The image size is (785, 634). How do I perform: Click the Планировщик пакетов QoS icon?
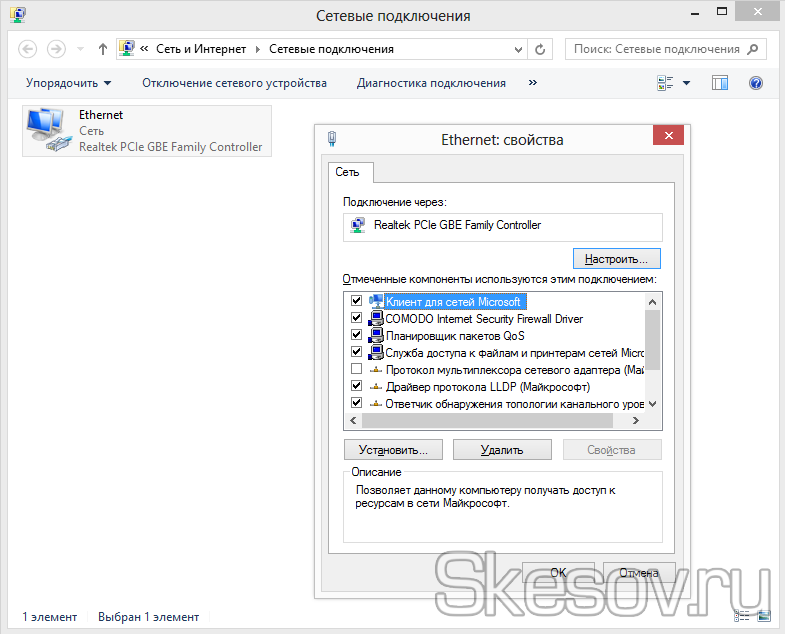(x=376, y=335)
